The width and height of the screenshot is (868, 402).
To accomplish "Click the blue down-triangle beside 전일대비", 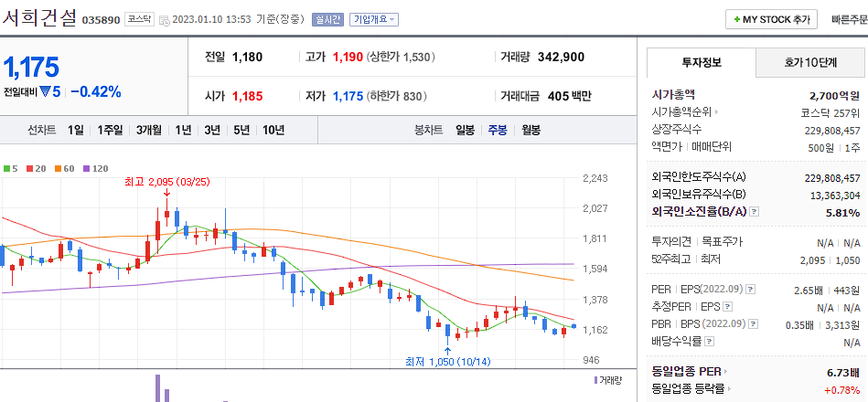I will pos(45,91).
